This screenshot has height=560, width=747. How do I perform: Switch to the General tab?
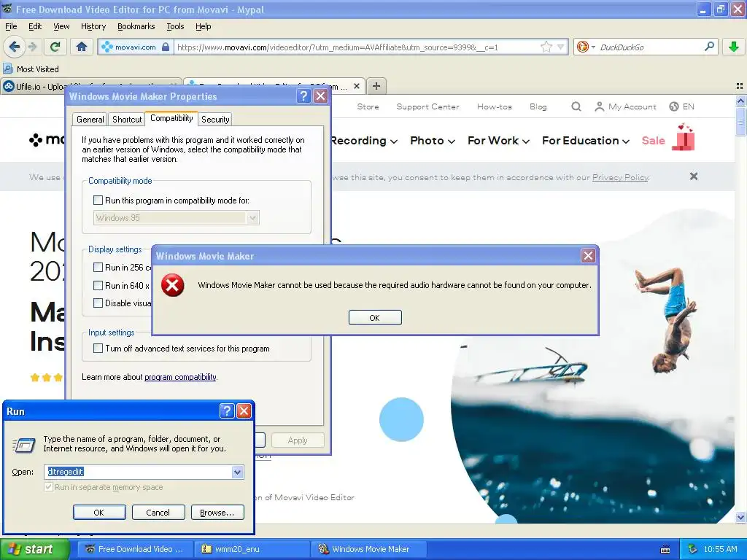coord(90,119)
